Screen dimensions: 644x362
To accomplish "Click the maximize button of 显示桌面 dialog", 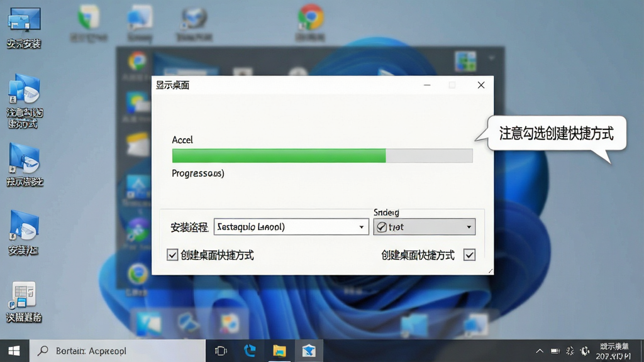I will tap(452, 85).
